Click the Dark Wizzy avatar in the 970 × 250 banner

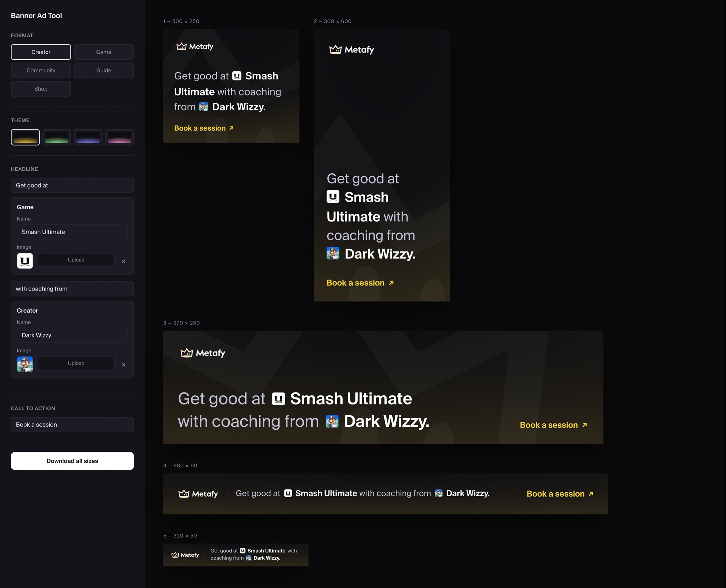pos(332,421)
